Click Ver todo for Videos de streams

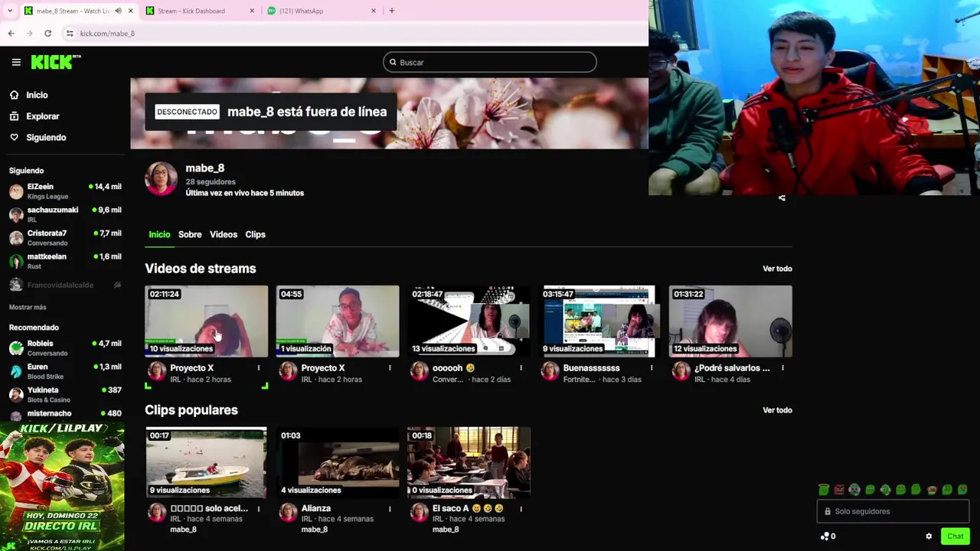coord(777,269)
